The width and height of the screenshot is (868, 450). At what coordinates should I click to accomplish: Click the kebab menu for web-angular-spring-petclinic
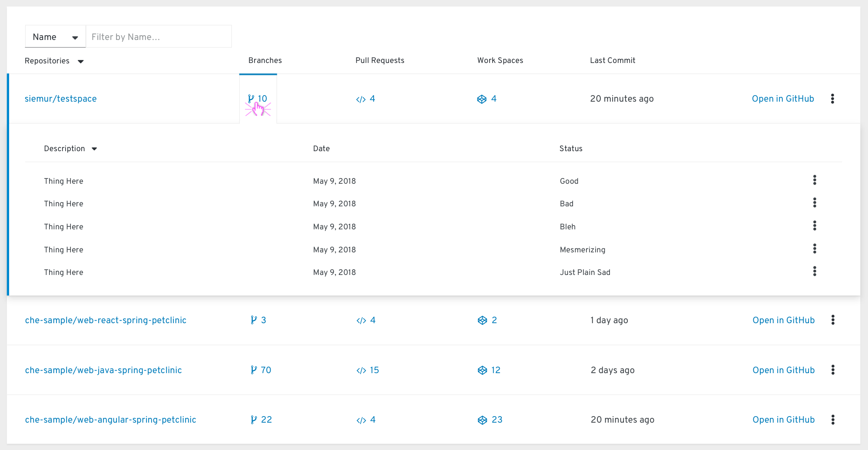[x=833, y=420]
